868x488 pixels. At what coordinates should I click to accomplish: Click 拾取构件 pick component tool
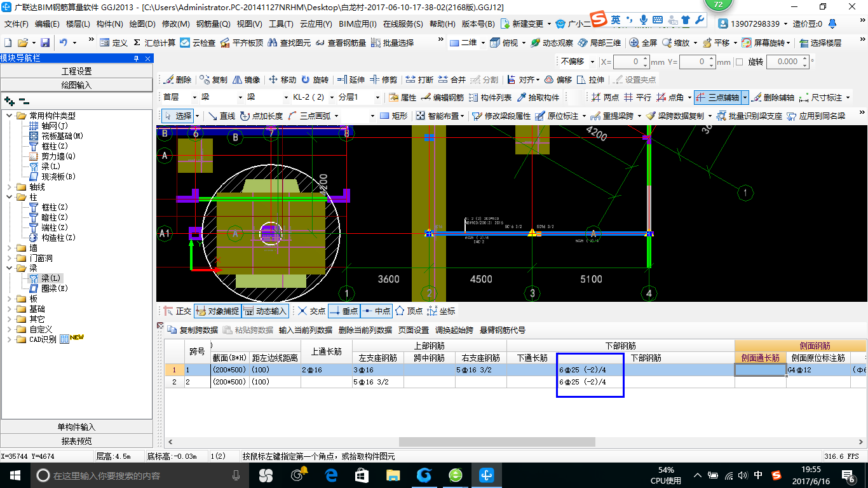tap(538, 97)
